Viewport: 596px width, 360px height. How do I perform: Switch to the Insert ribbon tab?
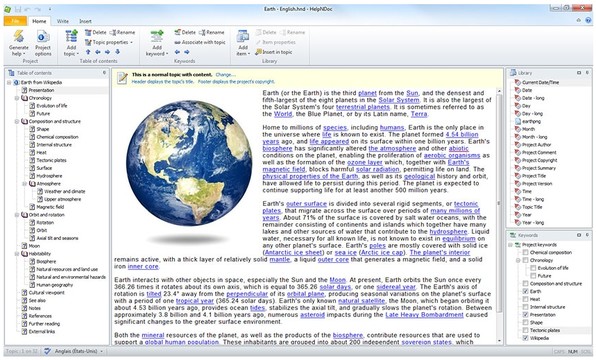click(x=85, y=21)
